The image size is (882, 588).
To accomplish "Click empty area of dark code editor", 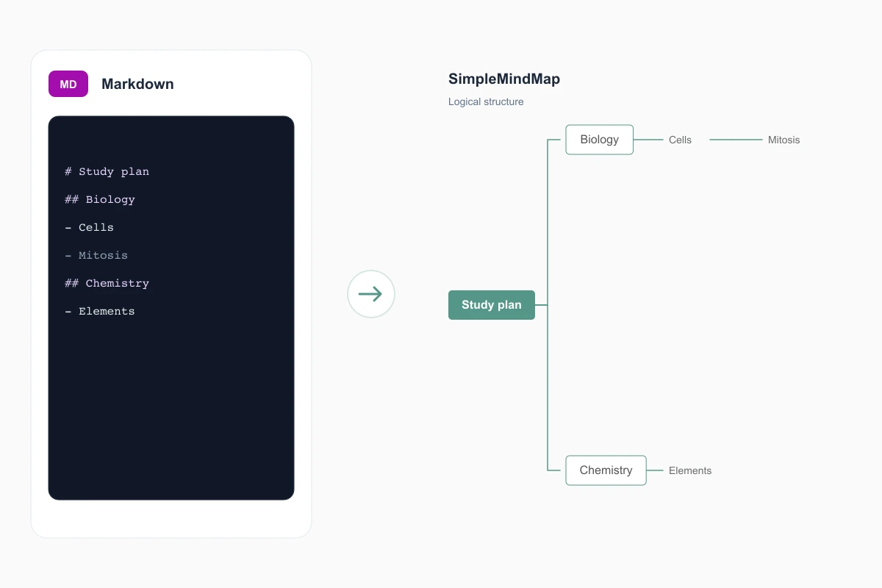I will [x=171, y=412].
